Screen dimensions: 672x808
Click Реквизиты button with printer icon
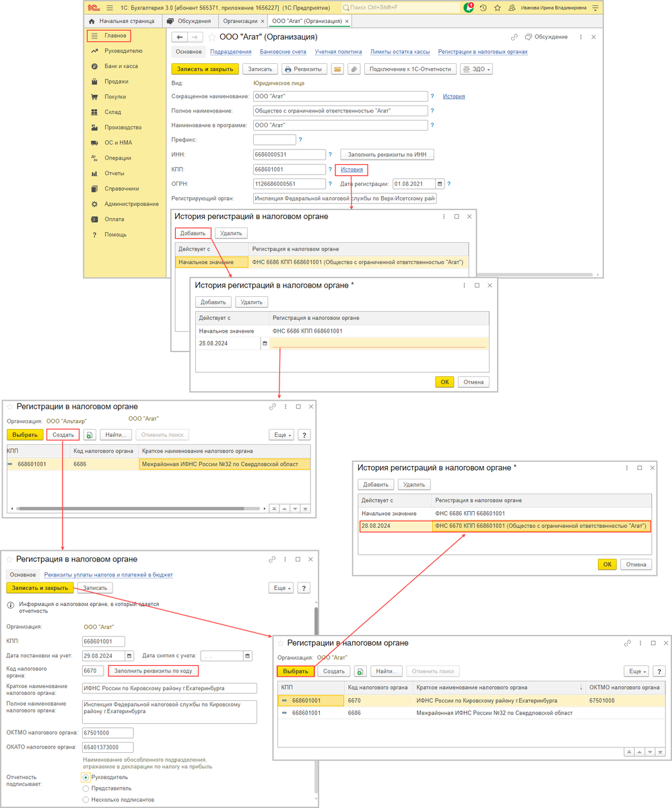click(304, 69)
